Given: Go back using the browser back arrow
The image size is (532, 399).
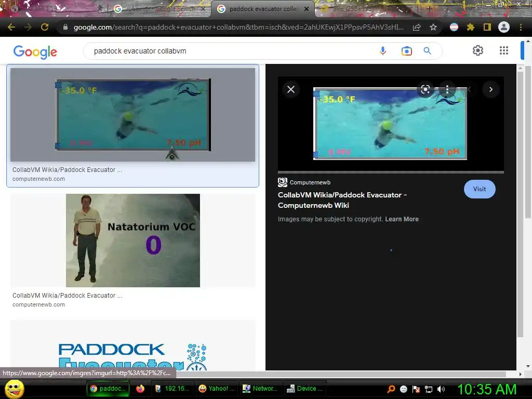Looking at the screenshot, I should 11,27.
